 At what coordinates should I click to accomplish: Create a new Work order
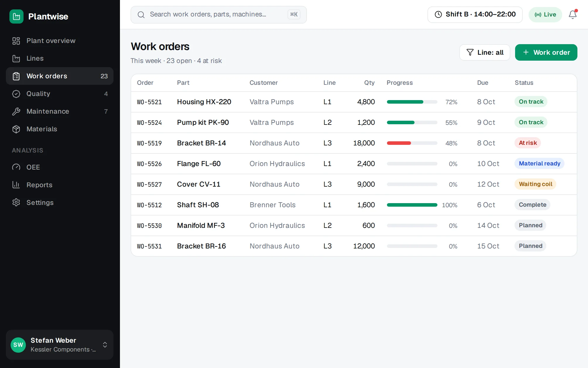[546, 52]
